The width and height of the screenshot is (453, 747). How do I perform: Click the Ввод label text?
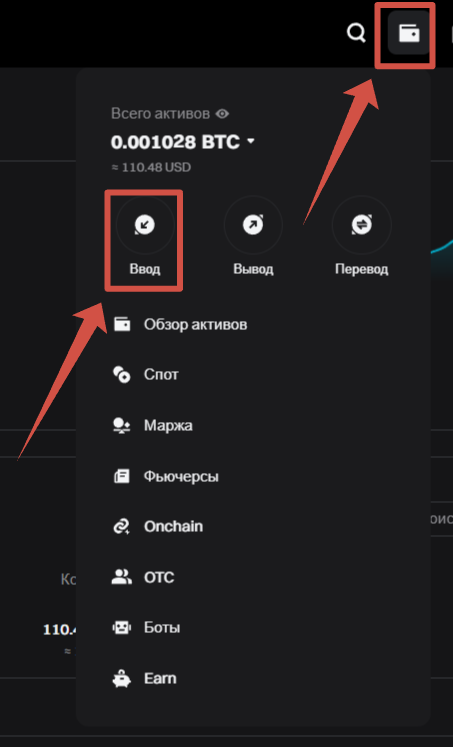pos(145,269)
